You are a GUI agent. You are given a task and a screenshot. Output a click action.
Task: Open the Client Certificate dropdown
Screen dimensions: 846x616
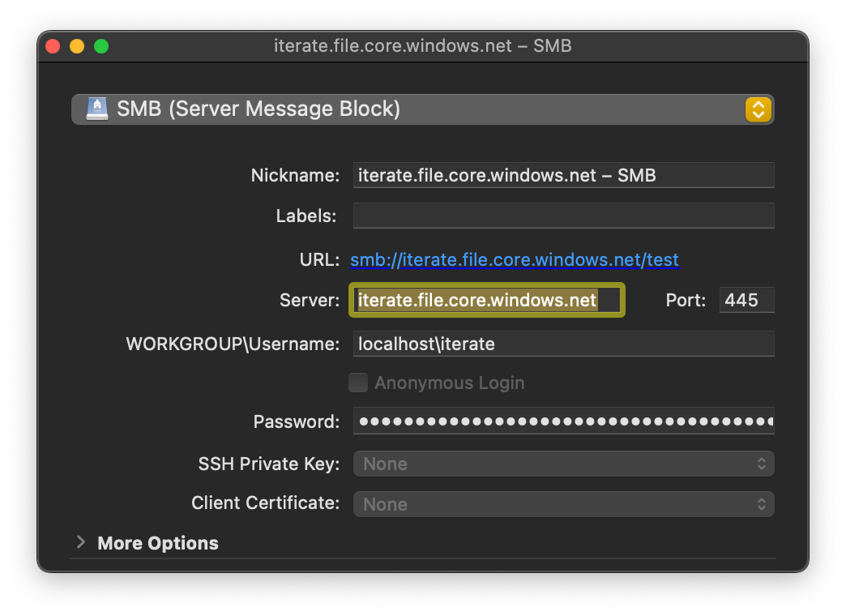563,504
